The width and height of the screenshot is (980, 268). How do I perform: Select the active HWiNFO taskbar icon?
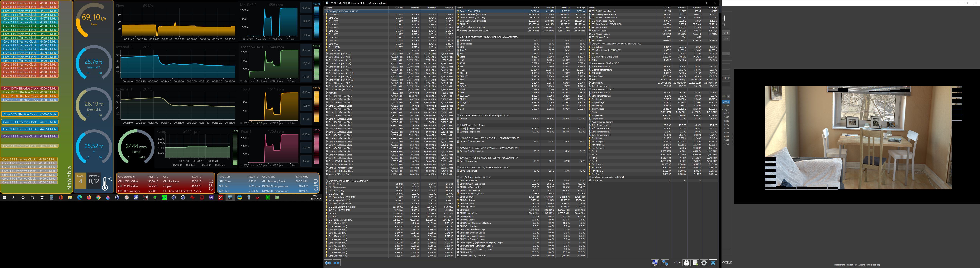click(230, 198)
